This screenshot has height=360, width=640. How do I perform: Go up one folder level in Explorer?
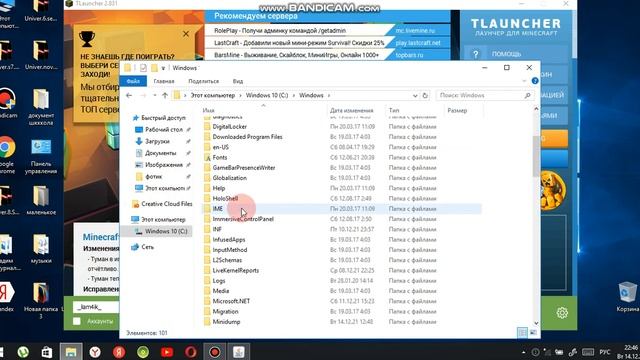click(x=165, y=96)
